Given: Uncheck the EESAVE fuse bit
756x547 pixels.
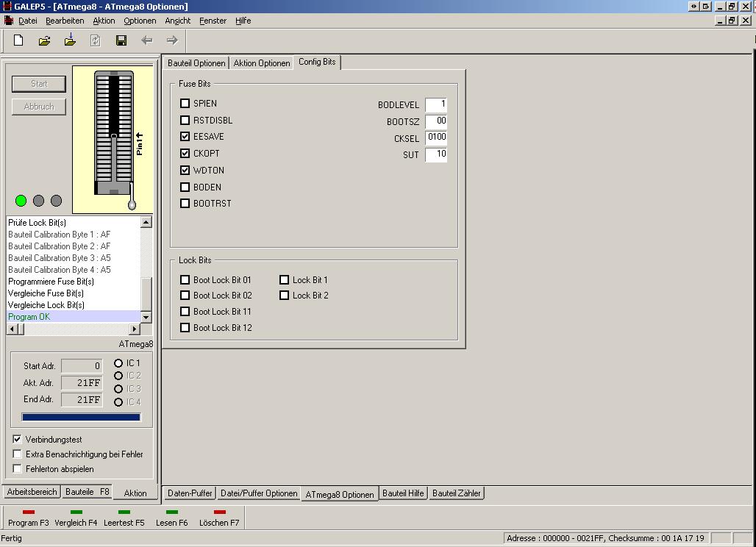Looking at the screenshot, I should point(185,136).
